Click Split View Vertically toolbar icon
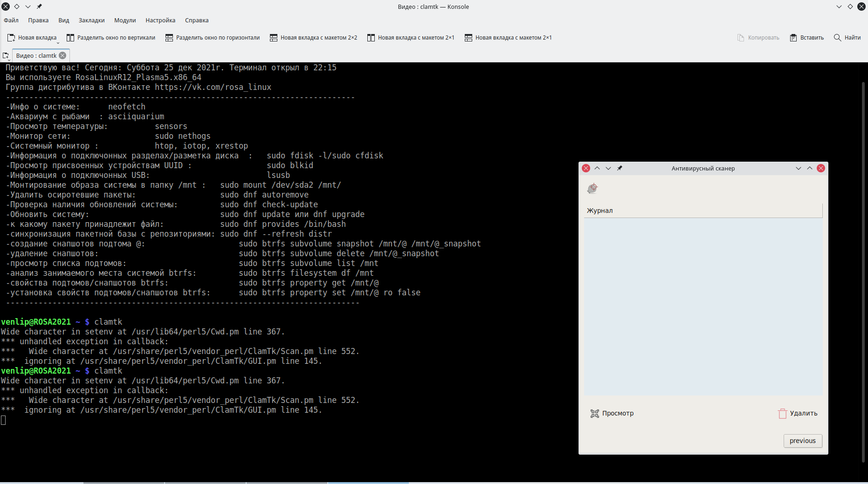Image resolution: width=868 pixels, height=484 pixels. pos(70,38)
